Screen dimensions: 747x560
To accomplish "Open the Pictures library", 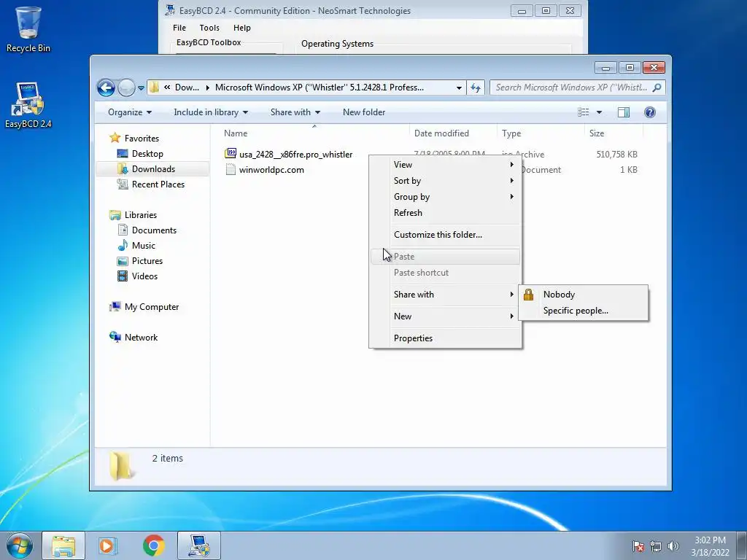I will [x=147, y=261].
